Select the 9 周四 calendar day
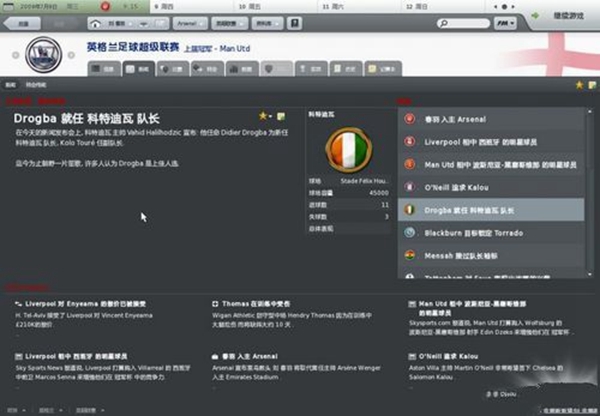 (x=191, y=7)
